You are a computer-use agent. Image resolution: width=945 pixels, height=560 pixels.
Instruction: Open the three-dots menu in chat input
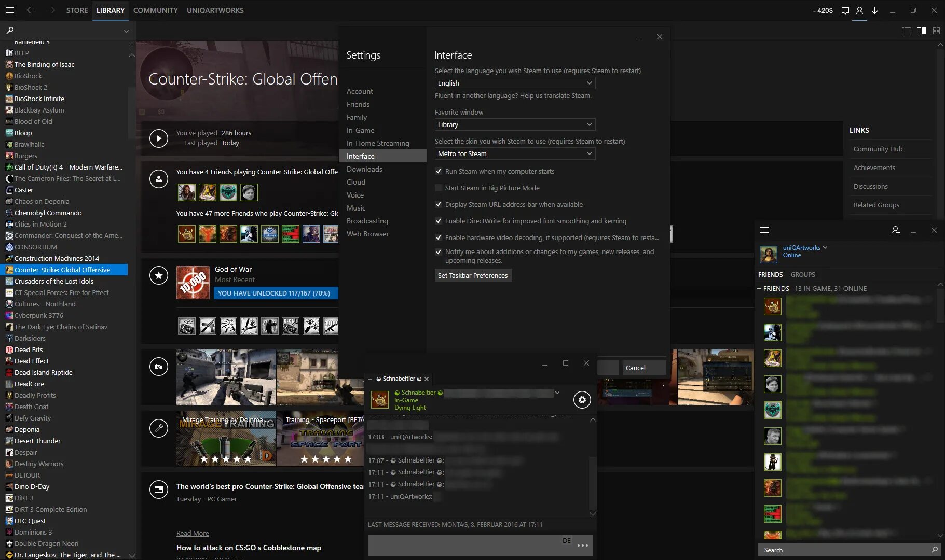pos(583,545)
